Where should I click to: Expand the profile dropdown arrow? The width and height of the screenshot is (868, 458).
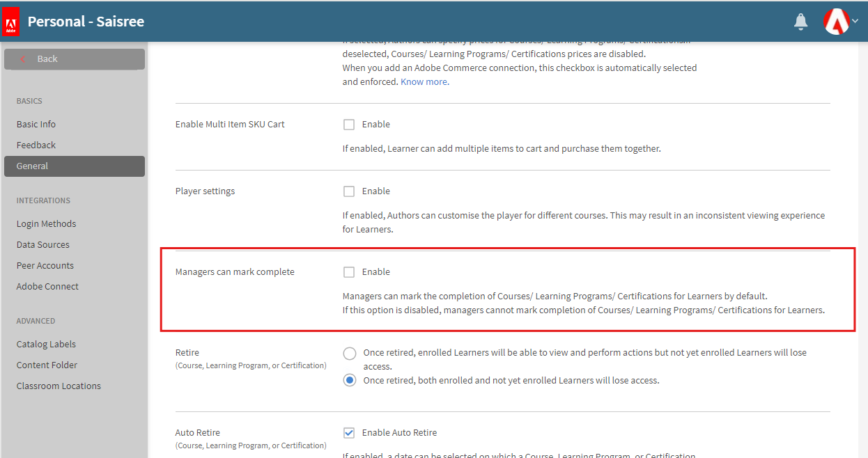tap(855, 21)
